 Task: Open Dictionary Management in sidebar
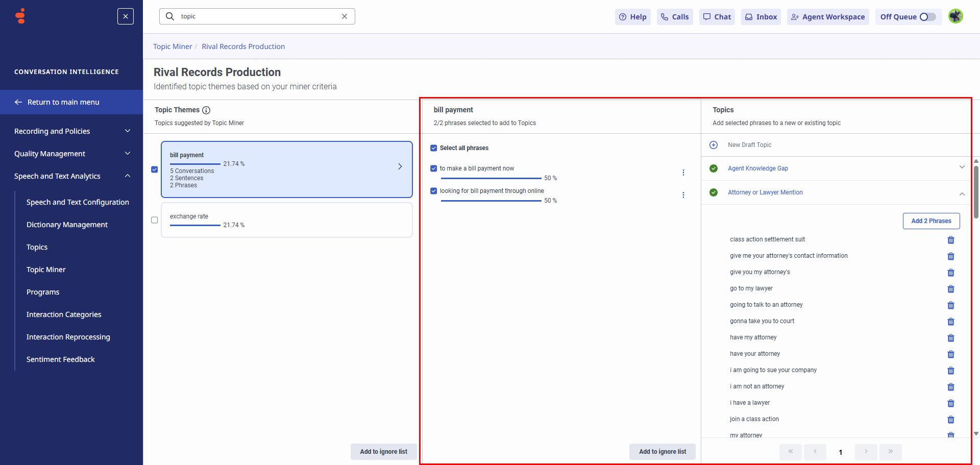pos(67,225)
